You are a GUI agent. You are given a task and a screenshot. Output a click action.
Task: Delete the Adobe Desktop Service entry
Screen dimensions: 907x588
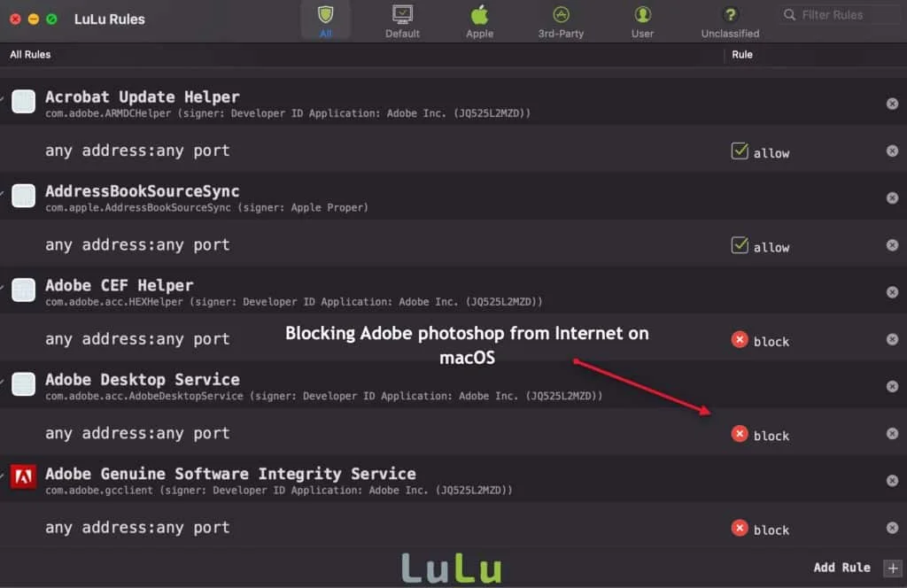click(x=892, y=386)
